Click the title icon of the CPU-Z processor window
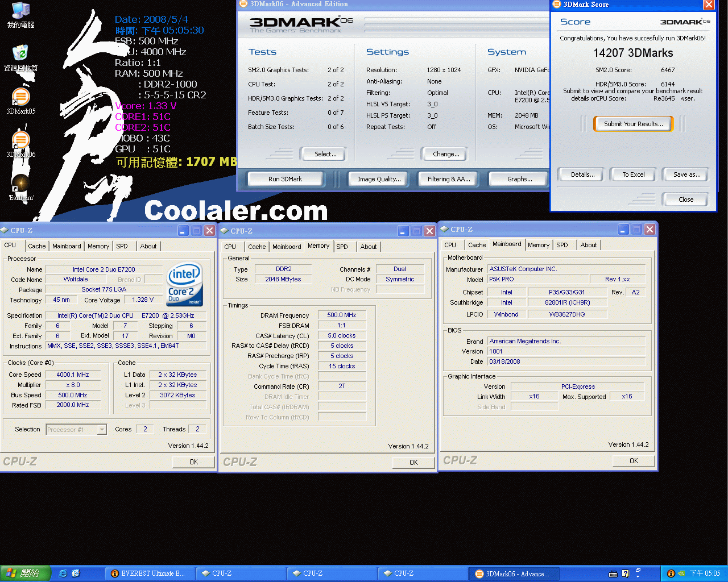This screenshot has width=728, height=582. 5,230
